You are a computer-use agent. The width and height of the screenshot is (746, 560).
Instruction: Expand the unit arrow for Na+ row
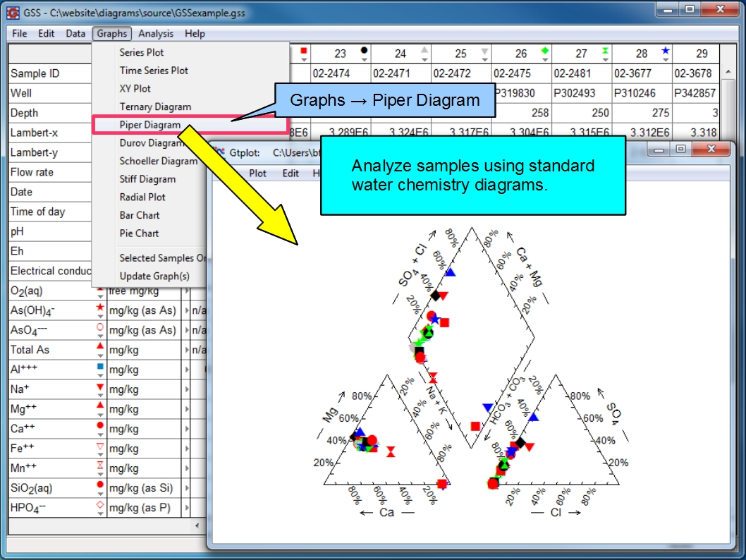[186, 389]
